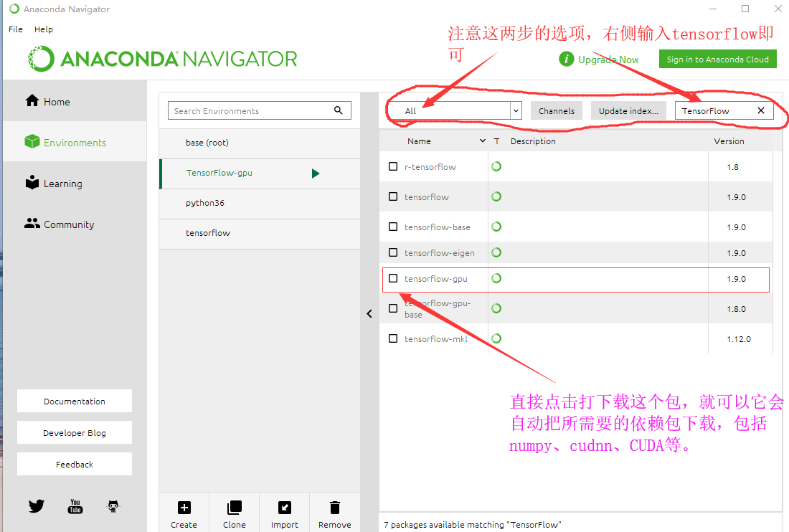Click the Remove trash icon
Image resolution: width=789 pixels, height=532 pixels.
335,508
